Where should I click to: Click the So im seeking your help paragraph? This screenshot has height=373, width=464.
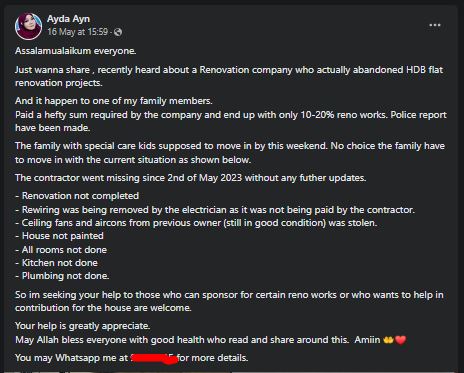229,301
